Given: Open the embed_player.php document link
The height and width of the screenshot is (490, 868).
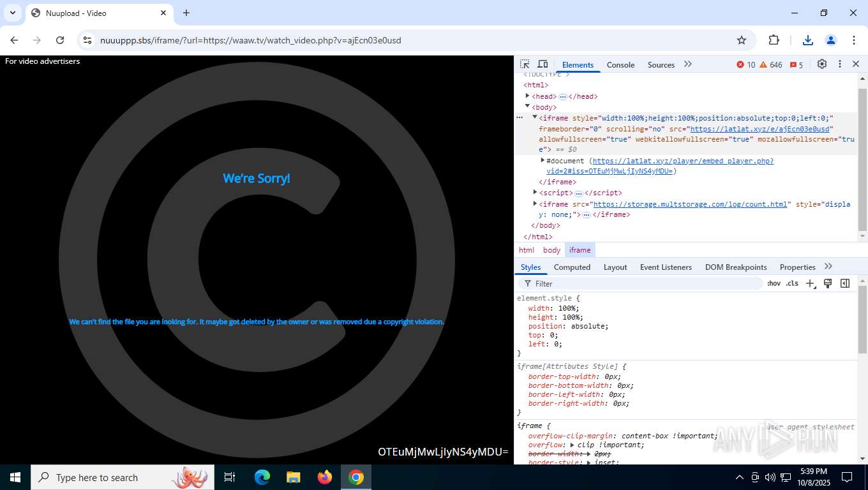Looking at the screenshot, I should [x=659, y=166].
